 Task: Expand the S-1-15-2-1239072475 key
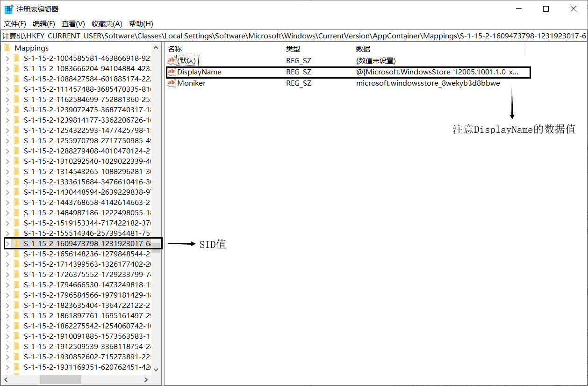click(x=7, y=109)
